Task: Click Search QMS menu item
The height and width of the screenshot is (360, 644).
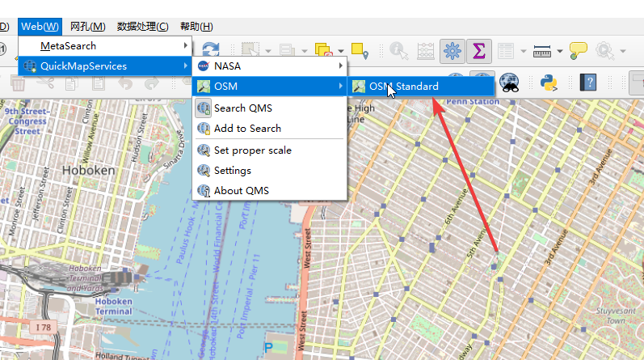Action: pos(270,108)
